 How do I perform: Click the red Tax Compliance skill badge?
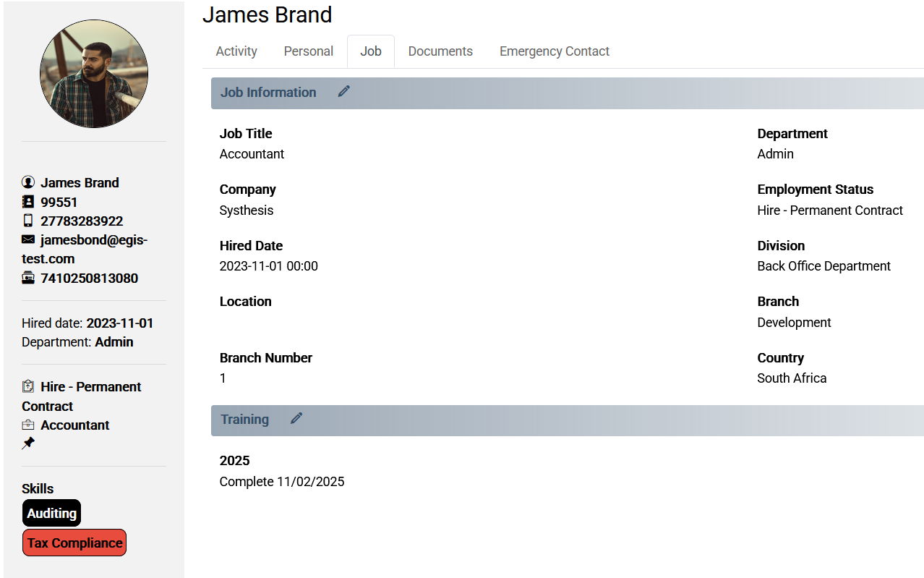[x=74, y=543]
